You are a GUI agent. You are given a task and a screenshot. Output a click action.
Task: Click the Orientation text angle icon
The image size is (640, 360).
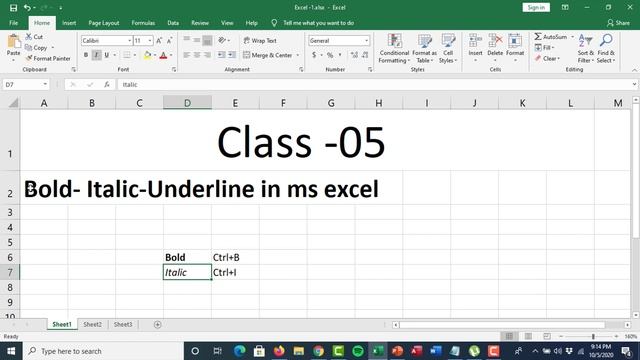222,40
